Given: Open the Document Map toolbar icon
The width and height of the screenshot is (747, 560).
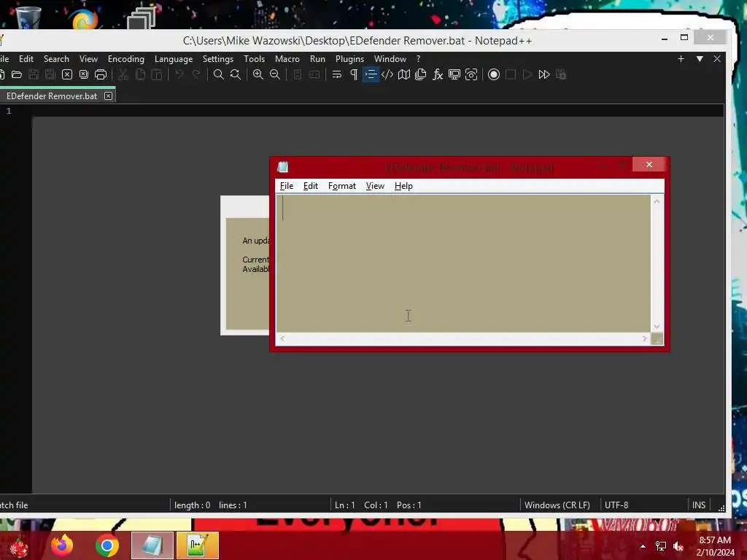Looking at the screenshot, I should pyautogui.click(x=404, y=74).
